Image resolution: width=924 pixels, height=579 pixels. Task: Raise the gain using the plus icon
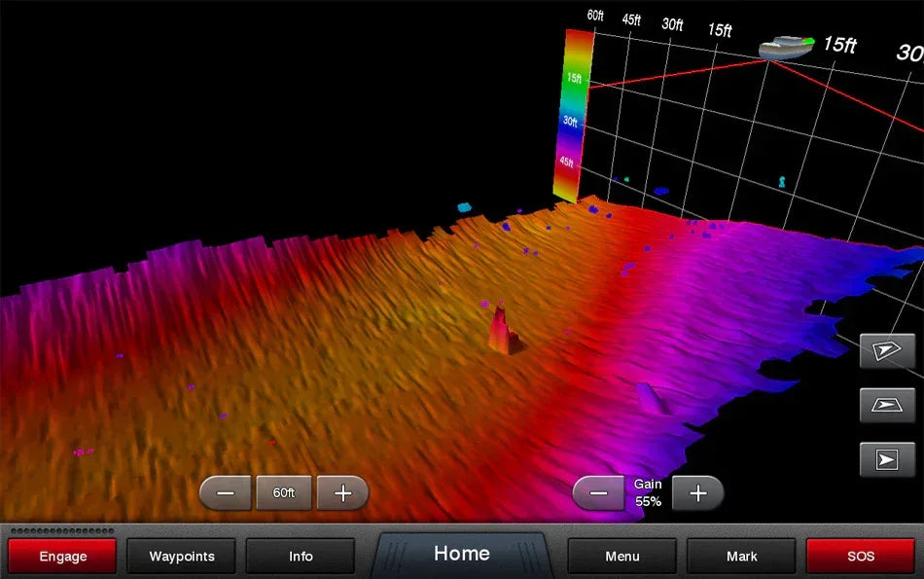pos(698,493)
